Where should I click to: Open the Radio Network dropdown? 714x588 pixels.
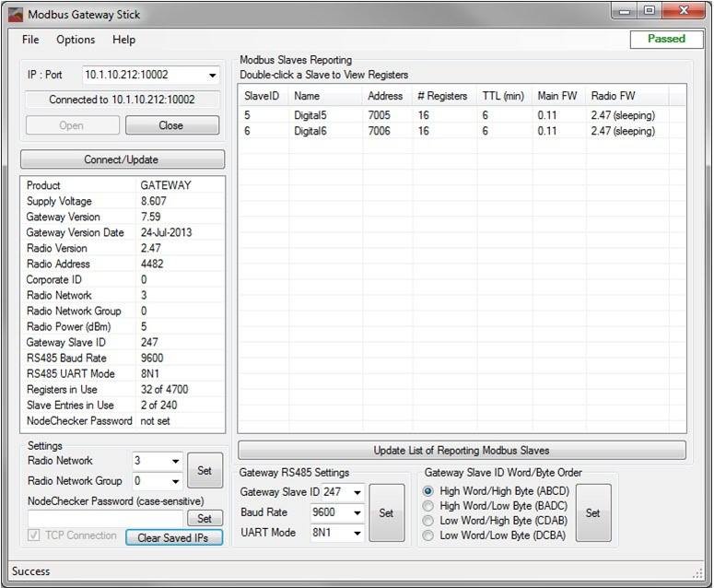pos(175,461)
